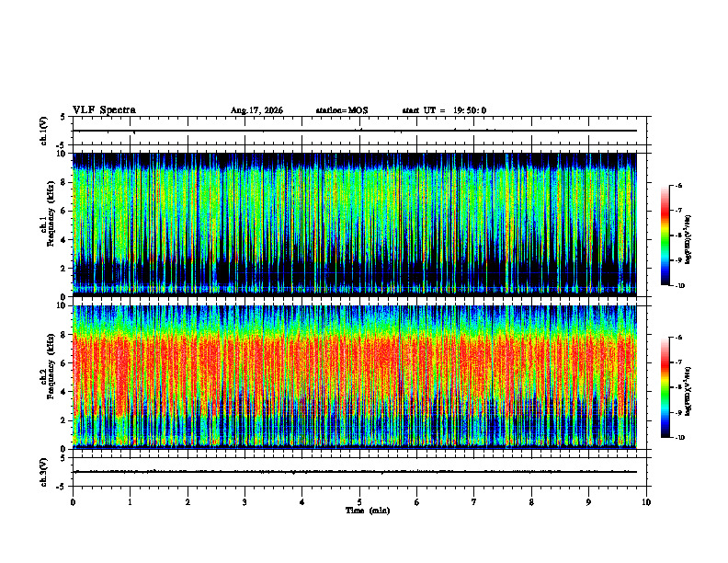
Task: Click the "VLF Spectra" plot title
Action: [104, 110]
